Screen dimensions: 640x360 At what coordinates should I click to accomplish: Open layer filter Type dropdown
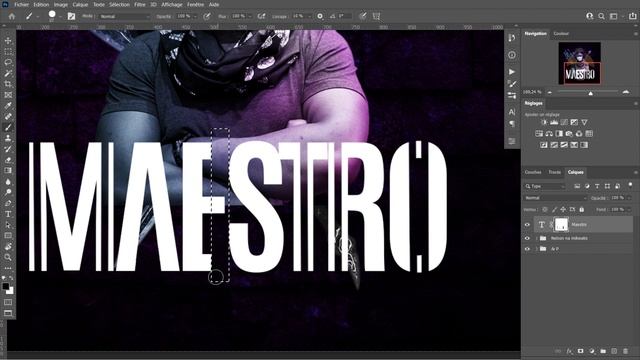coord(545,186)
